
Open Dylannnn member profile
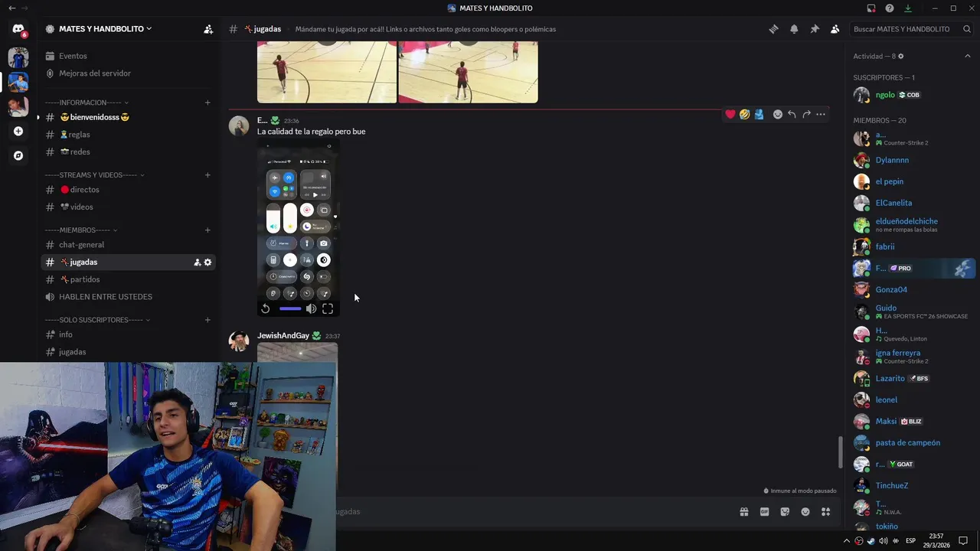(913, 160)
